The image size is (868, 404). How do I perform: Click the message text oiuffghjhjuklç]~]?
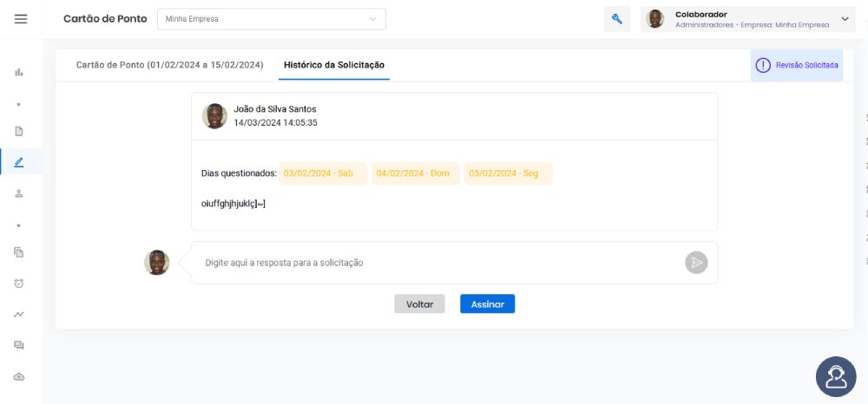point(233,204)
